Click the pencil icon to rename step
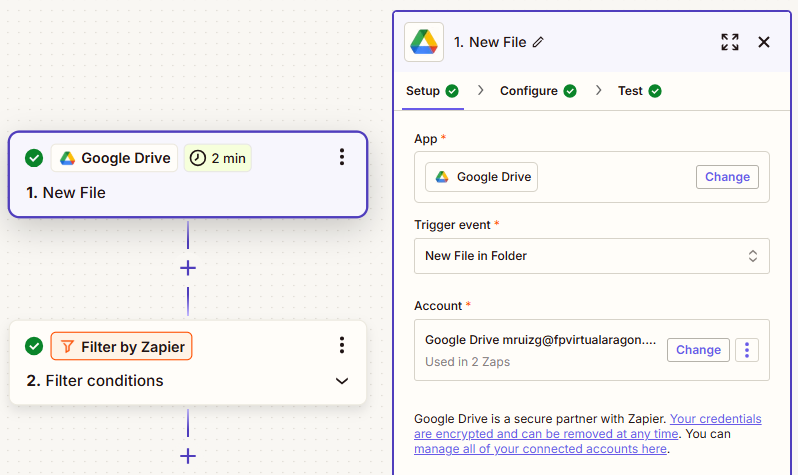 pyautogui.click(x=538, y=42)
